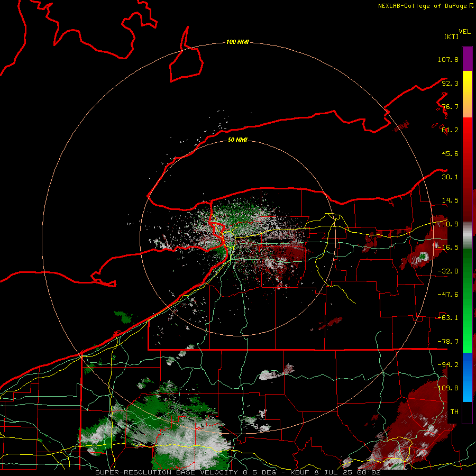476x476 pixels.
Task: Click the 61.2 legend value
Action: point(450,130)
